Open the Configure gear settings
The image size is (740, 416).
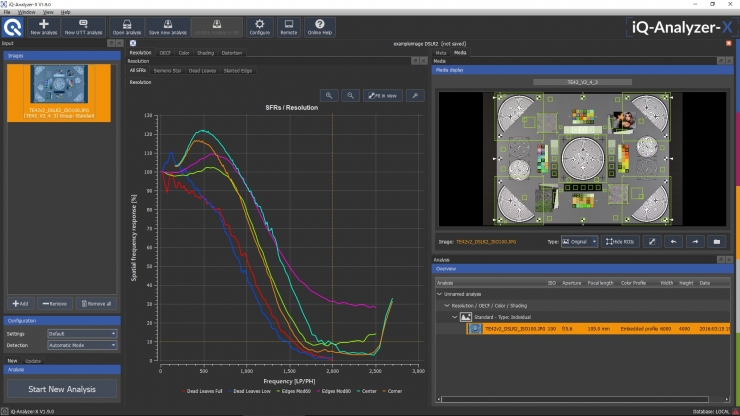(260, 27)
